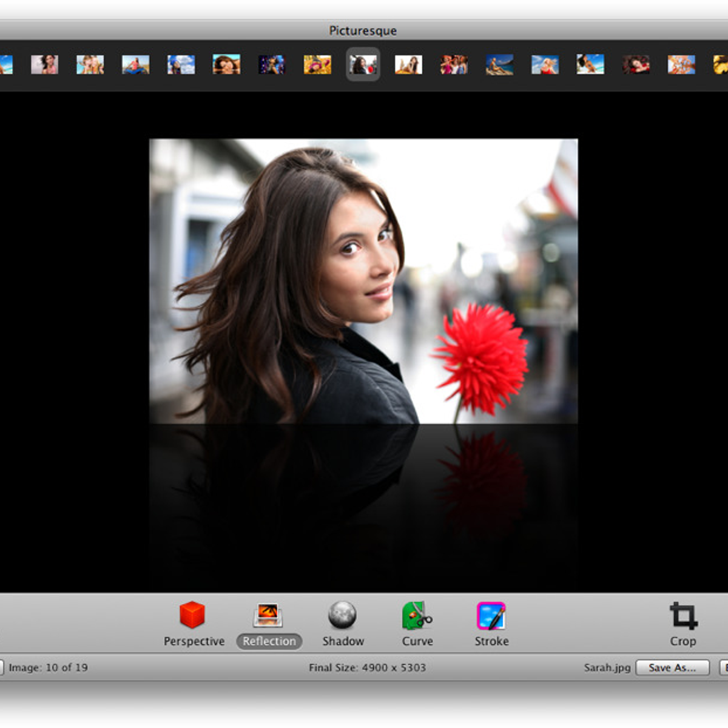Toggle the Reflection effect tool
This screenshot has width=728, height=728.
pos(268,615)
